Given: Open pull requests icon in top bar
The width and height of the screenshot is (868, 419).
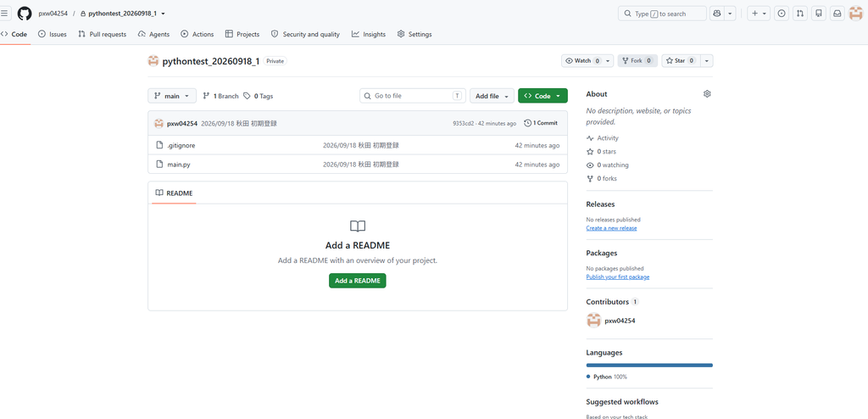Looking at the screenshot, I should [x=800, y=14].
